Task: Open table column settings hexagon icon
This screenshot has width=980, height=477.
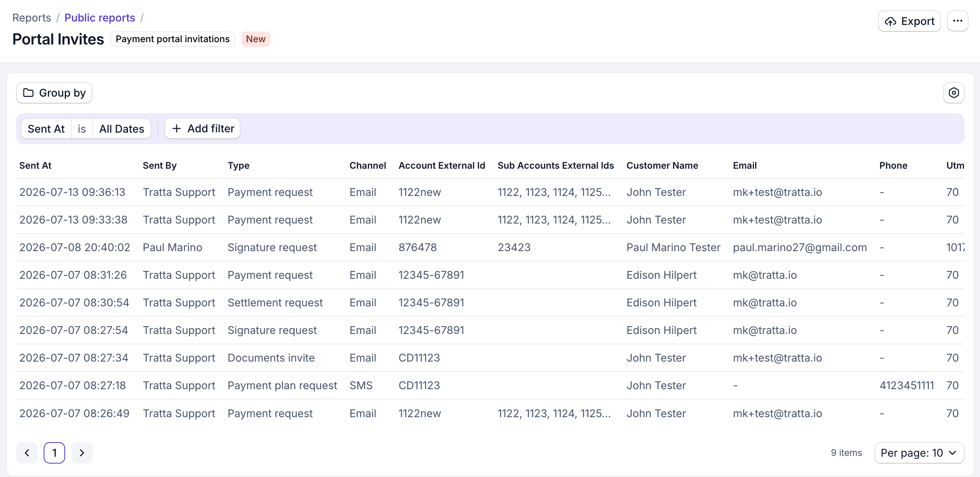Action: point(954,93)
